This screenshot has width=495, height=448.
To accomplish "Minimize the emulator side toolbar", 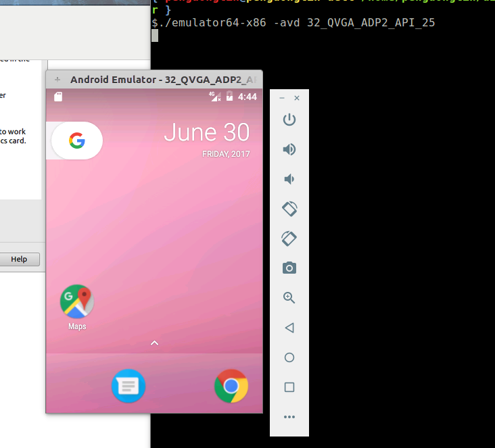I will pyautogui.click(x=282, y=98).
